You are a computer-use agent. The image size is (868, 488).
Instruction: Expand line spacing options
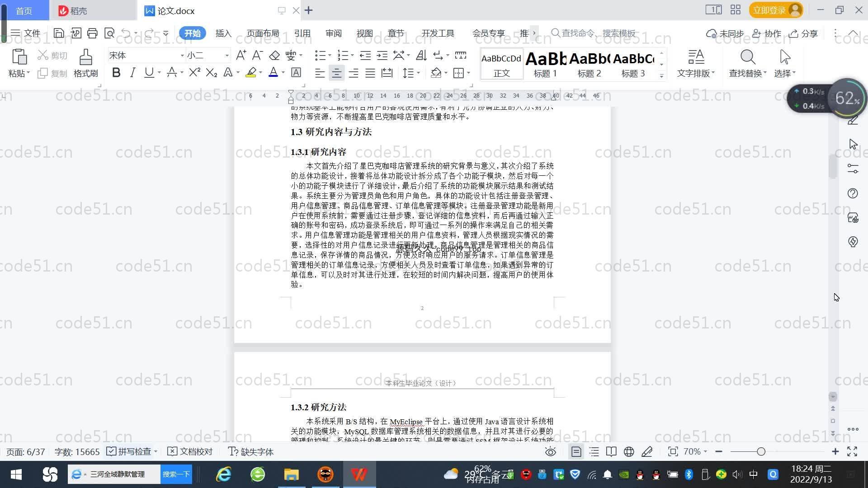(418, 73)
